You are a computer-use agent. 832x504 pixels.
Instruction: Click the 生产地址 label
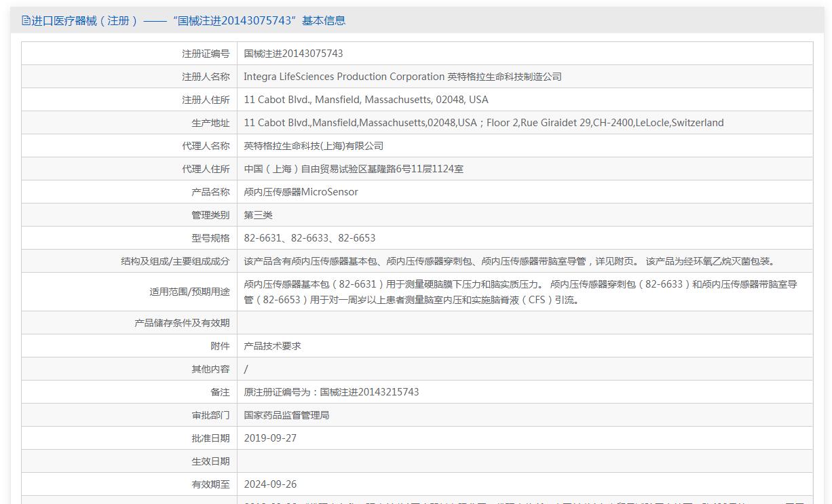(210, 123)
